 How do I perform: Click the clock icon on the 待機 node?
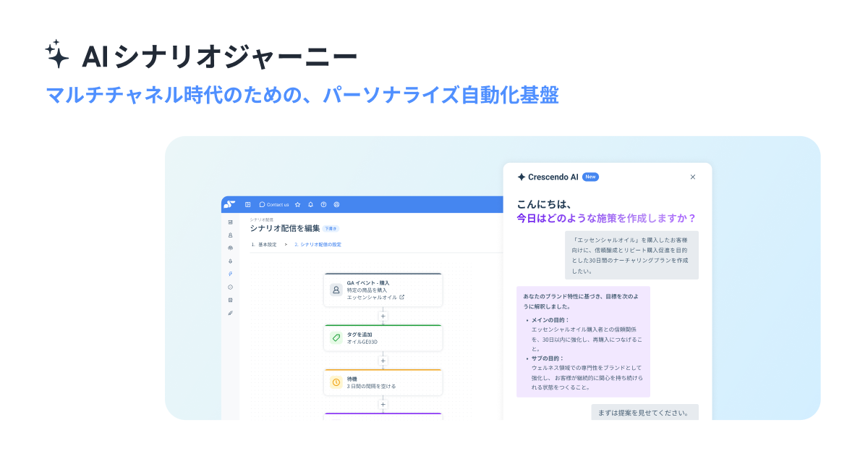[x=336, y=382]
